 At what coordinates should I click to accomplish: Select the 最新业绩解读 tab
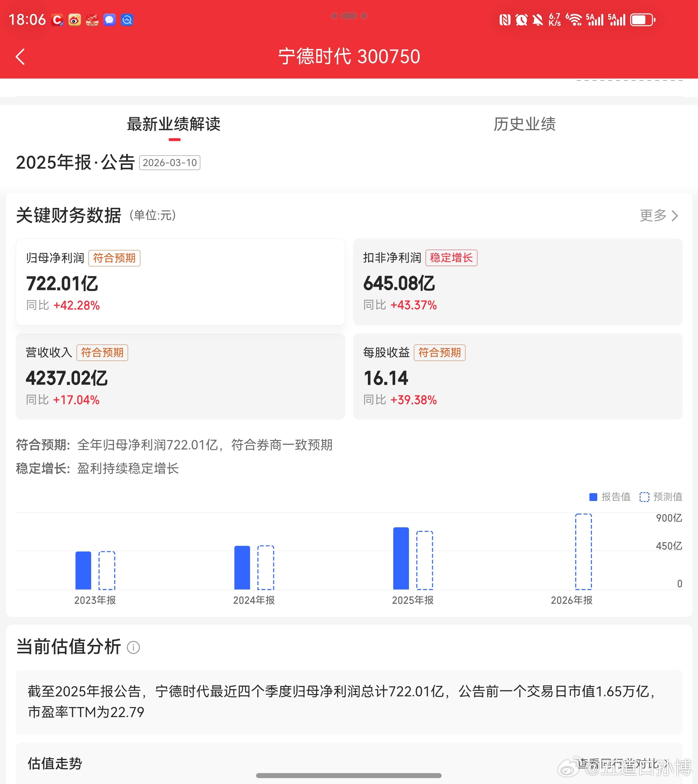tap(174, 124)
